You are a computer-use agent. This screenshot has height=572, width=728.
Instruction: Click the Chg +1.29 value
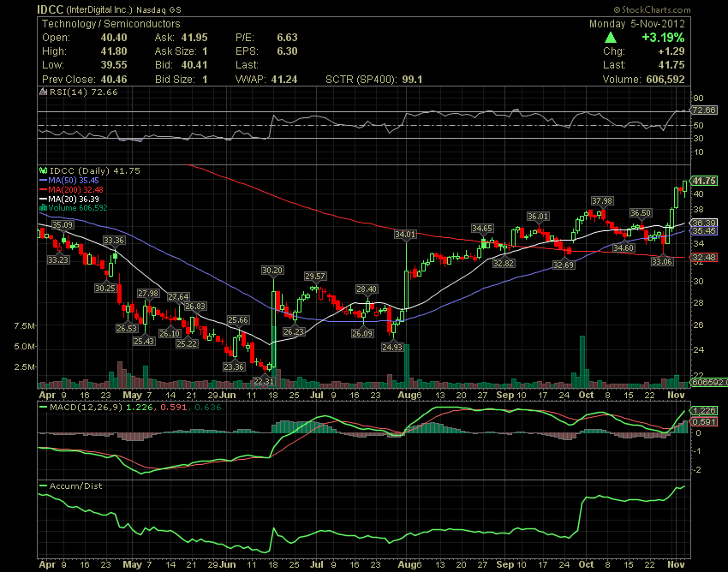671,51
